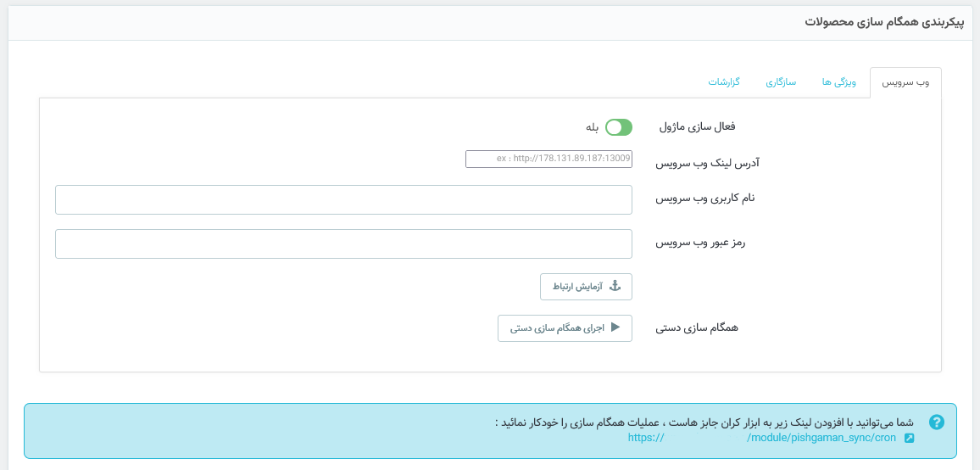Open the pishgaman_sync/cron link
Viewport: 980px width, 470px height.
tap(762, 438)
